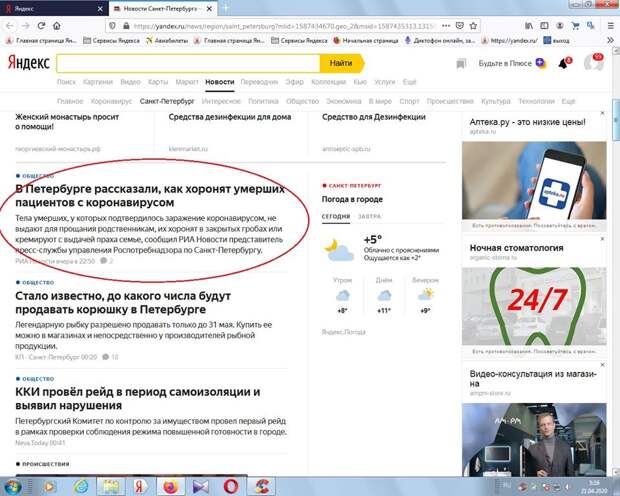
Task: Open Яндекс.Погода link below the forecast
Action: coord(344,332)
